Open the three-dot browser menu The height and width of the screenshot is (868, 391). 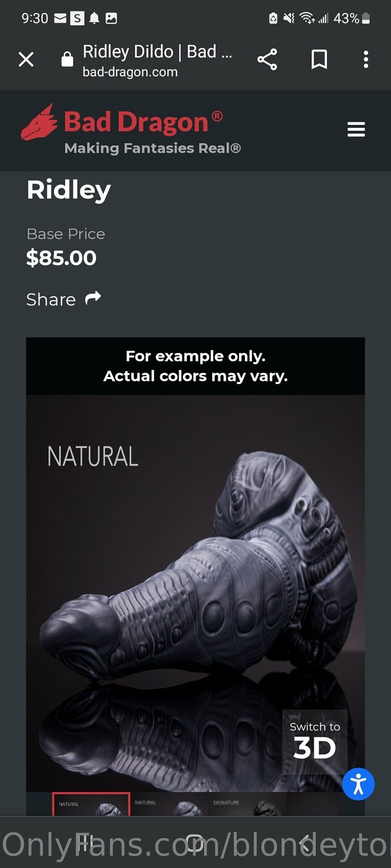tap(366, 59)
